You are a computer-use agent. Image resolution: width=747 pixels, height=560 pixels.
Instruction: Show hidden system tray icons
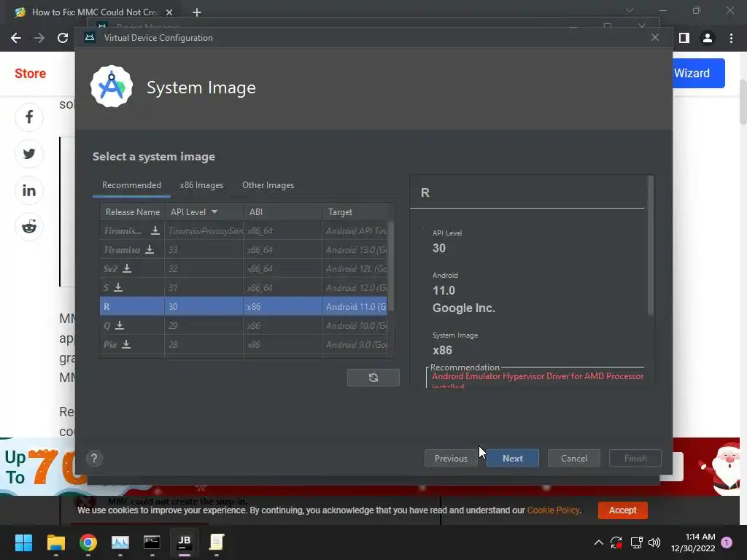tap(599, 542)
